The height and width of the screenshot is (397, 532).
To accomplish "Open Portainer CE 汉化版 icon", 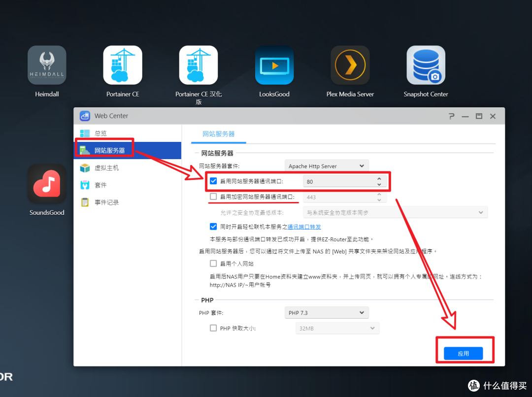I will [x=199, y=65].
